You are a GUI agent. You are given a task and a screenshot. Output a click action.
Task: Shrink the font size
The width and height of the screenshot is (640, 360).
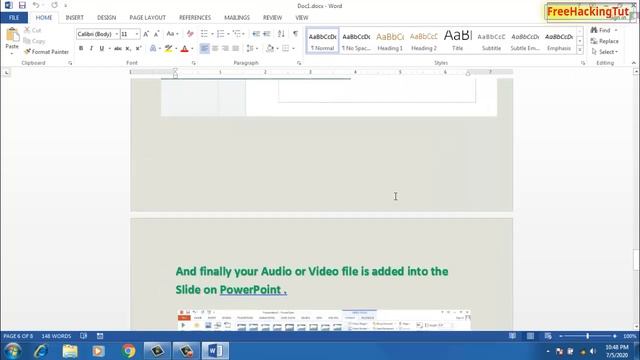156,34
